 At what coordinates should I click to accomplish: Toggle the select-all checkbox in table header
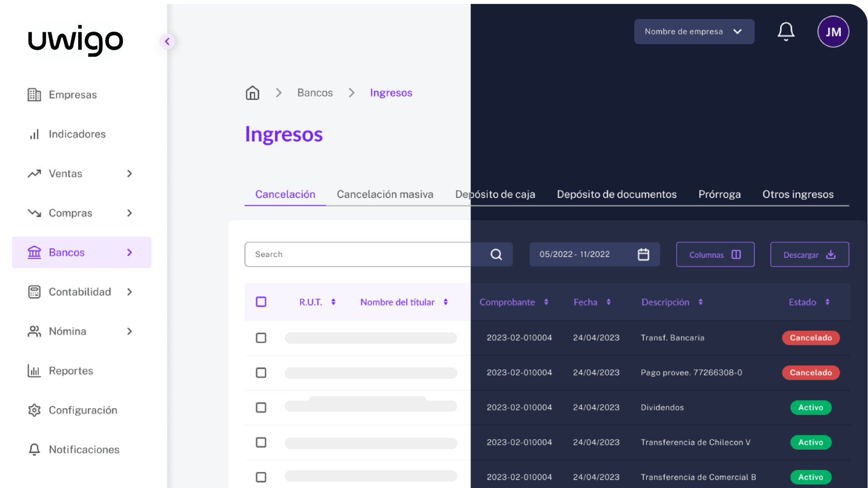pyautogui.click(x=261, y=302)
